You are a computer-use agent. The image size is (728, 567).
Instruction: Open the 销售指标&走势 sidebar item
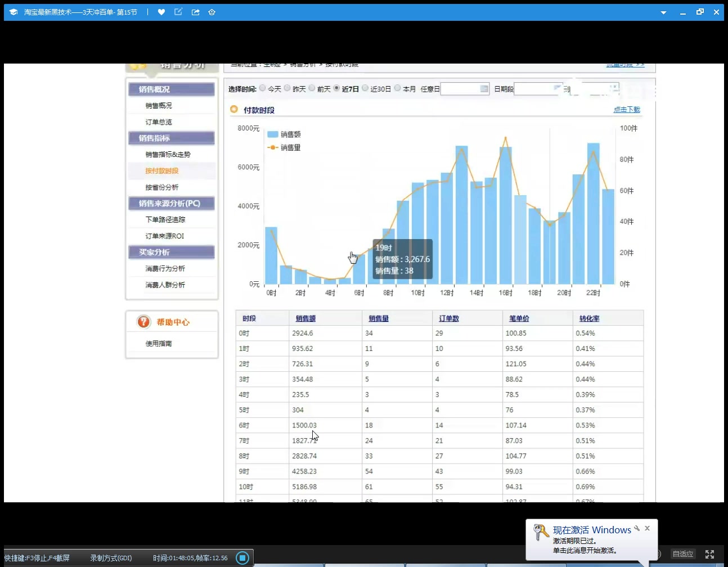coord(168,155)
